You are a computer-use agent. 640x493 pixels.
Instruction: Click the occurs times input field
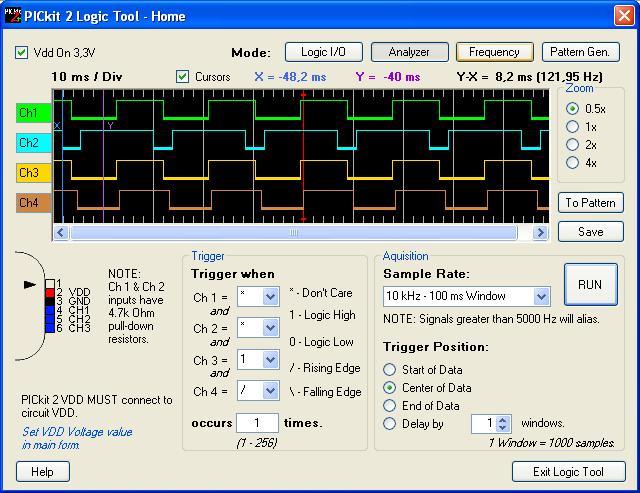(x=257, y=423)
